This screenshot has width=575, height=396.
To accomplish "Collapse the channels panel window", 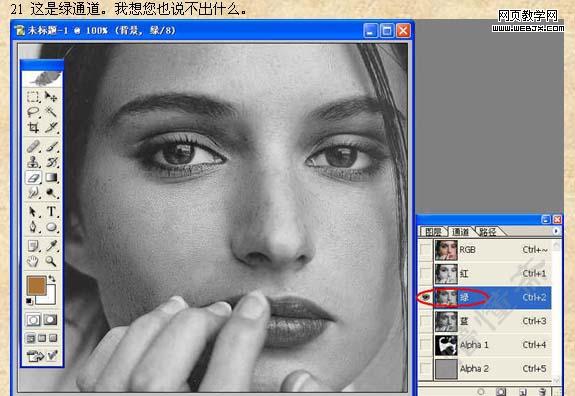I will [x=546, y=220].
